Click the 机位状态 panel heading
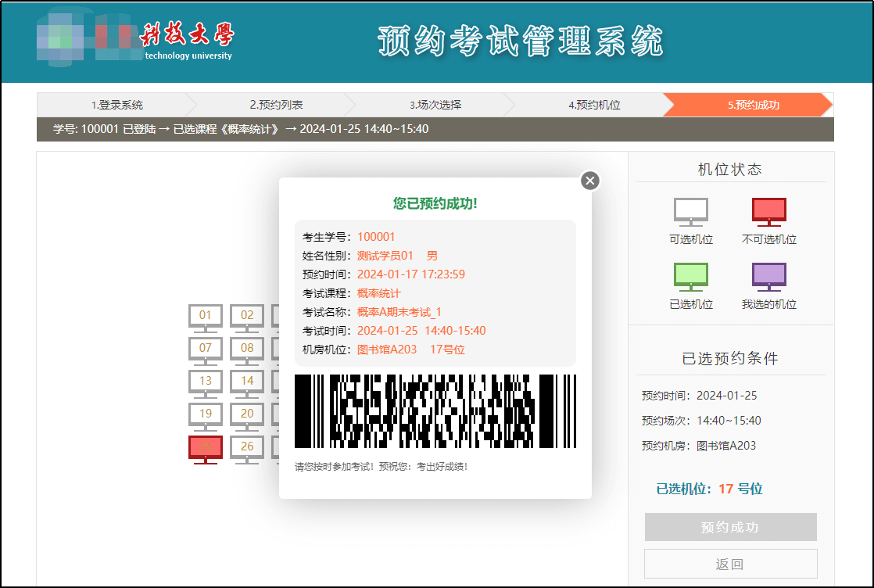This screenshot has height=588, width=874. [729, 170]
